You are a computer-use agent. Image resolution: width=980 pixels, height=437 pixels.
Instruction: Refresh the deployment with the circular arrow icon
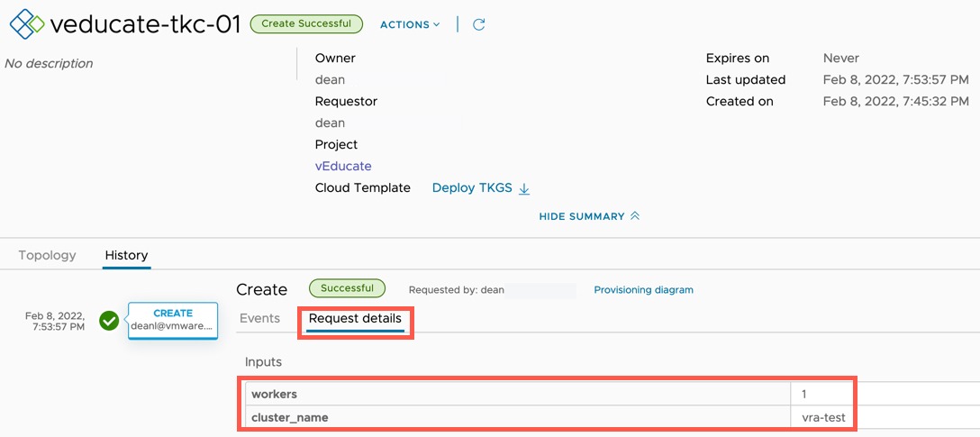point(479,24)
